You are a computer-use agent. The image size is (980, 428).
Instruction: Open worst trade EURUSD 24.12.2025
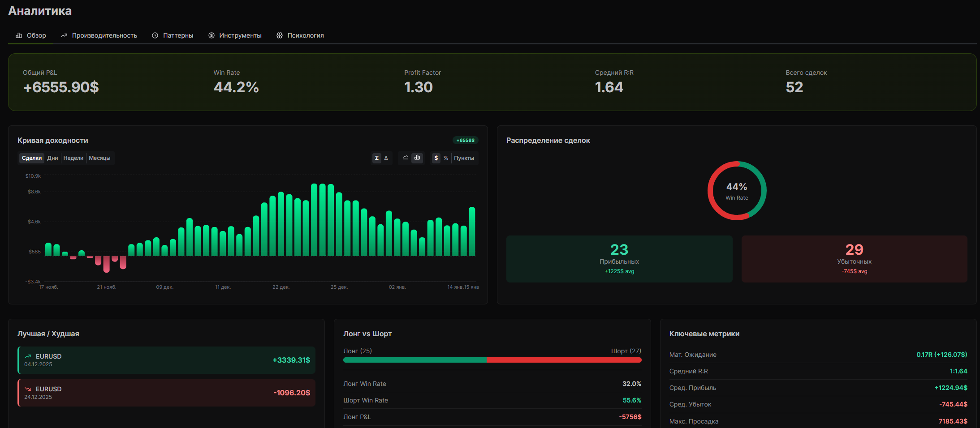166,393
